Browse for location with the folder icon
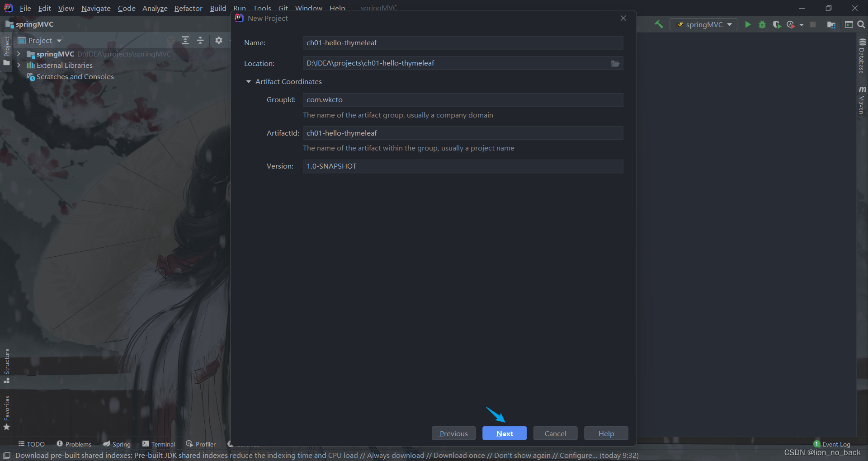Image resolution: width=868 pixels, height=461 pixels. coord(615,63)
